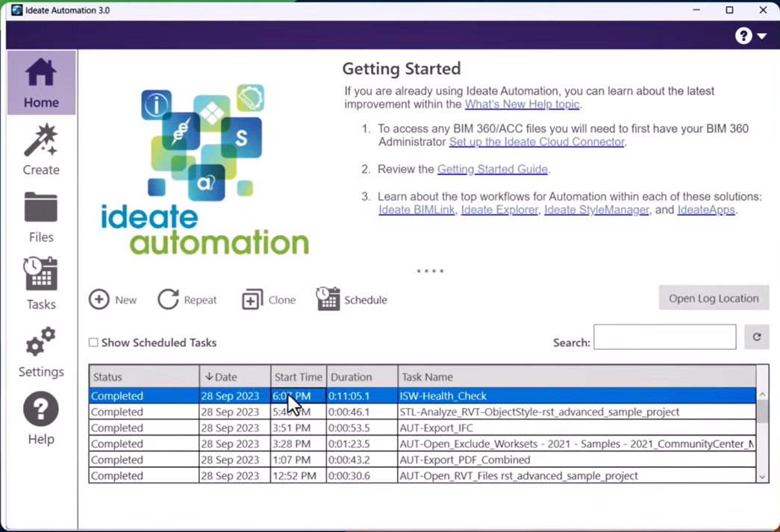Click the scroll down arrow of task list
780x532 pixels.
tap(762, 477)
